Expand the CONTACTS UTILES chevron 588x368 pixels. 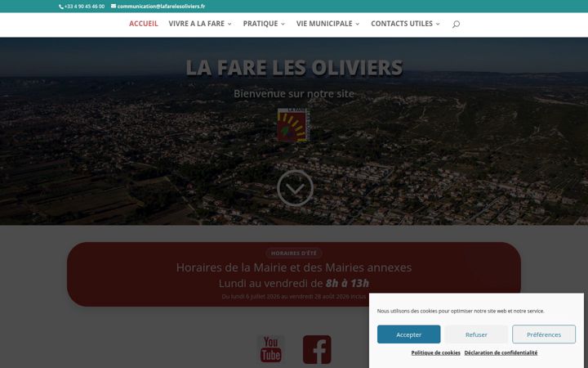(438, 24)
